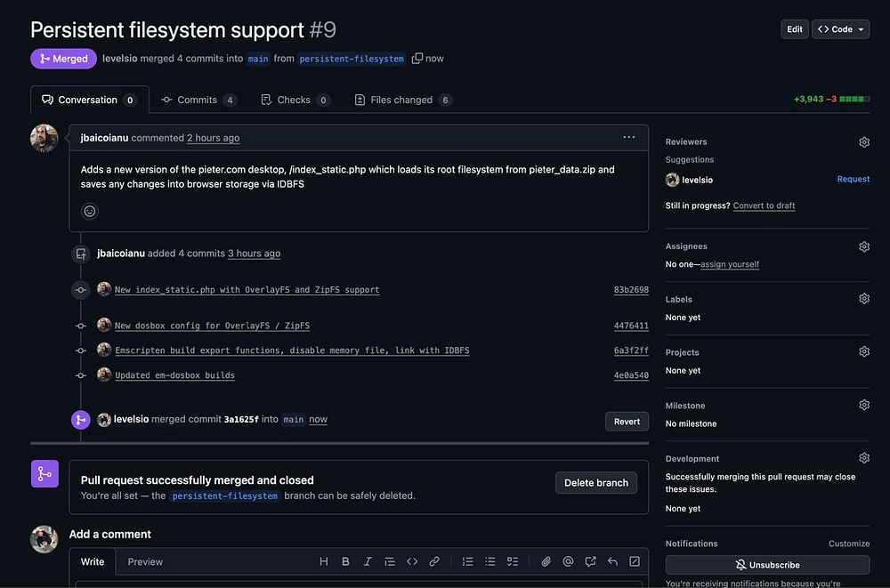The width and height of the screenshot is (890, 588).
Task: Open levelsio profile in the merge event
Action: (131, 419)
